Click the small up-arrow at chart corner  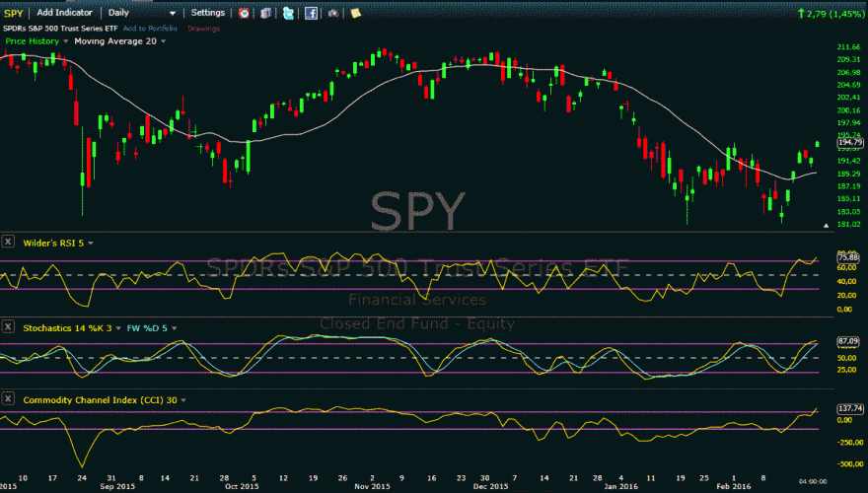(826, 226)
